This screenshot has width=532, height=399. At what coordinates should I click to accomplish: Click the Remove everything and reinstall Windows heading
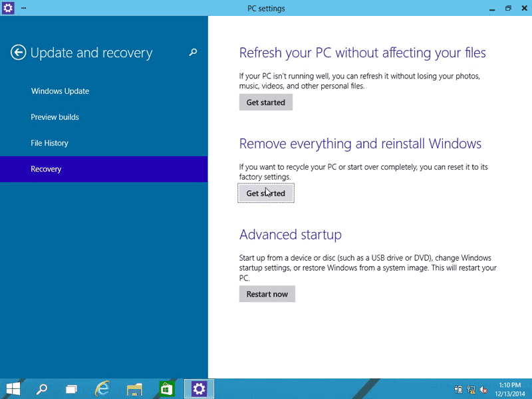[360, 144]
